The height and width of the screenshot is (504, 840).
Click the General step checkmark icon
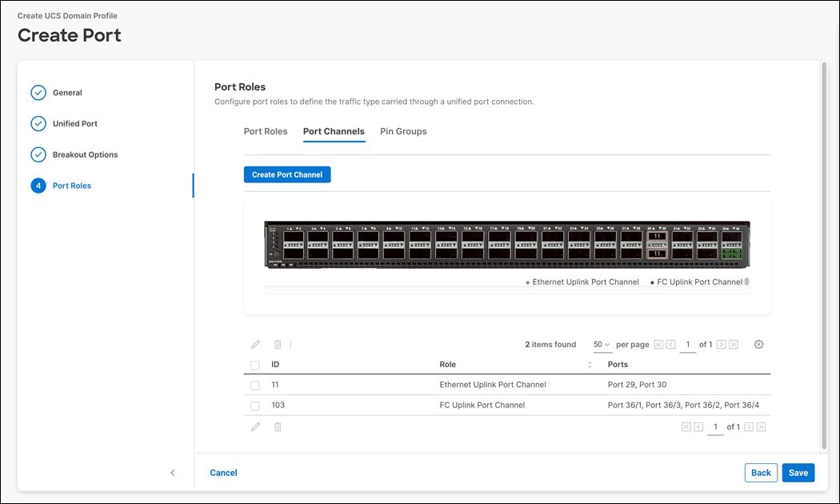click(38, 92)
